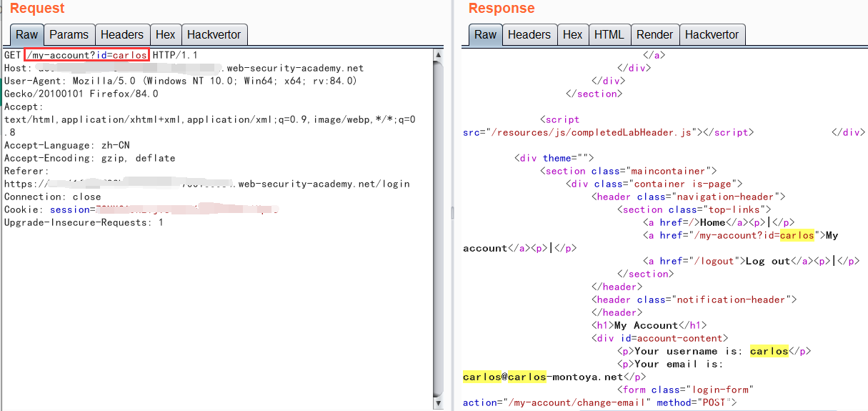Select the Response Raw tab
This screenshot has width=868, height=411.
click(x=486, y=34)
